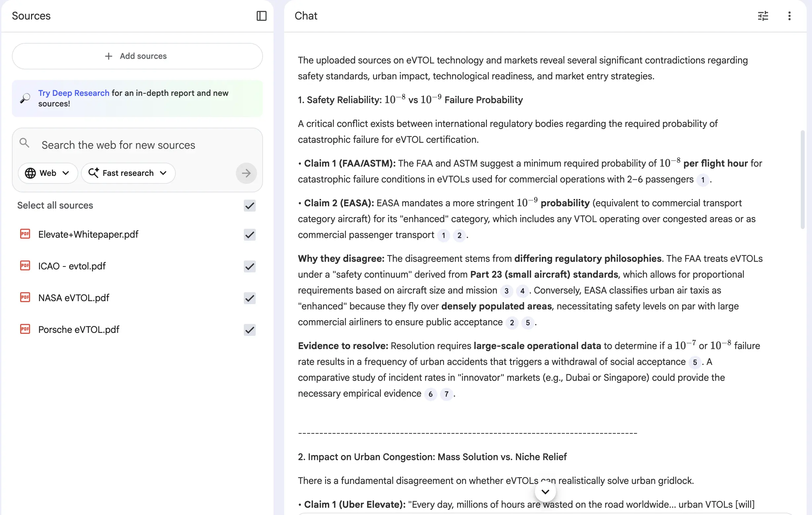Screen dimensions: 812x515
Task: Open chat three-dot options menu
Action: tap(789, 16)
